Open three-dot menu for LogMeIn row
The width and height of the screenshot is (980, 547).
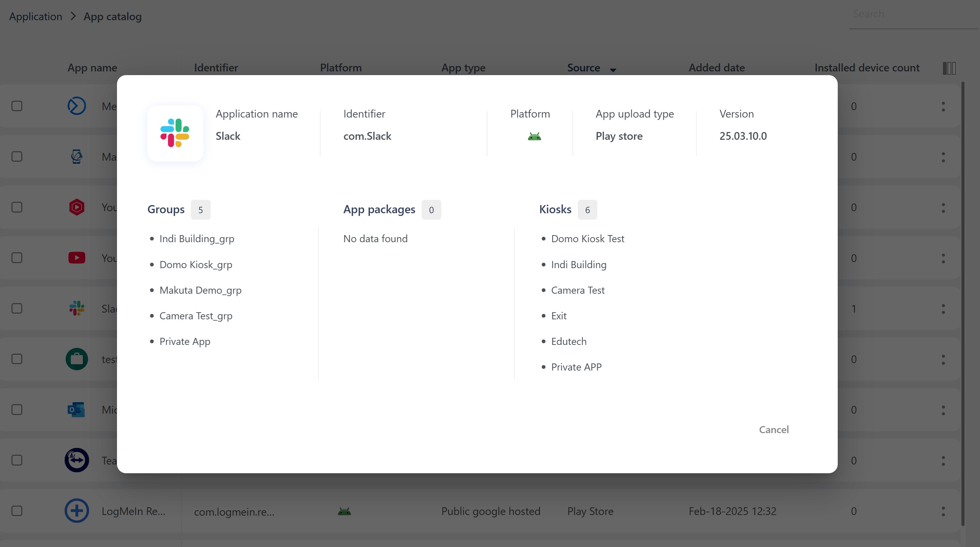(x=943, y=511)
